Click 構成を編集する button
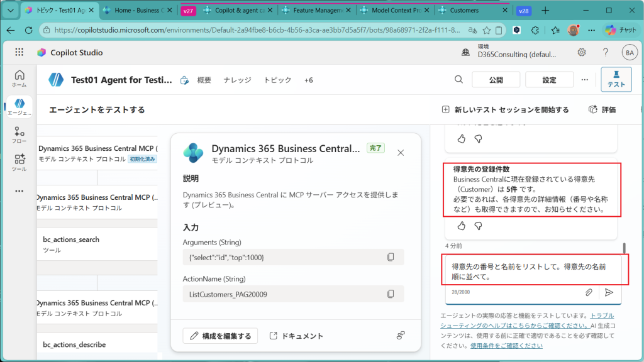 [x=220, y=336]
